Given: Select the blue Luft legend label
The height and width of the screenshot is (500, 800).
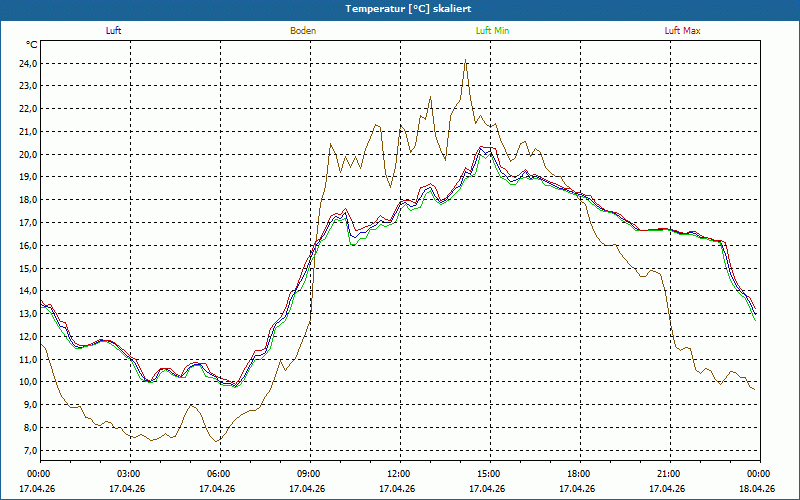Looking at the screenshot, I should tap(113, 31).
